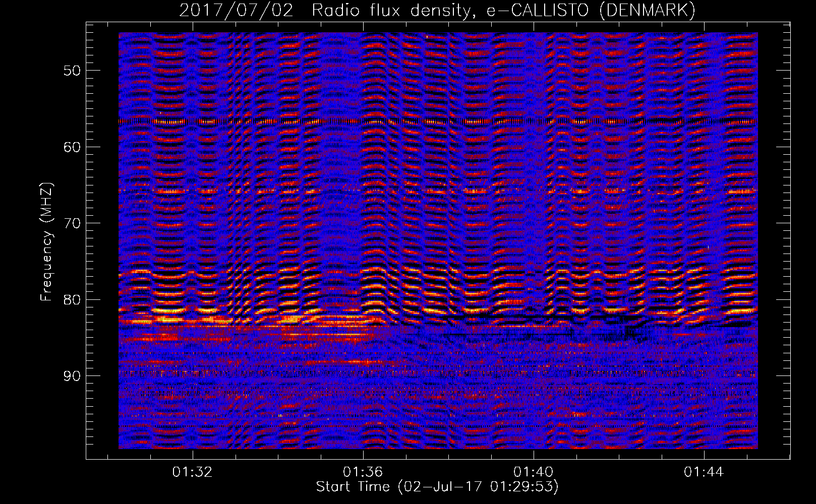Click the plot title '2017/07/02 Radio flux density'
Screen dimensions: 816x504
pos(437,11)
